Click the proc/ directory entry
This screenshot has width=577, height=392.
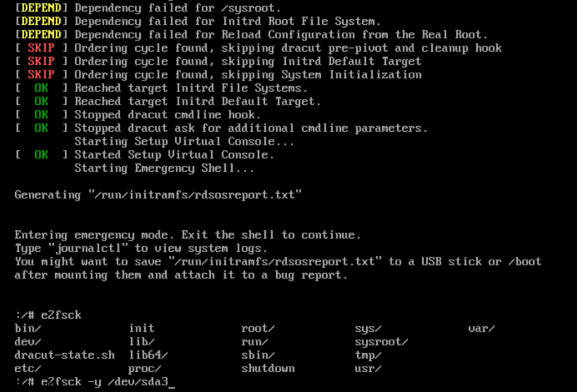pyautogui.click(x=145, y=368)
